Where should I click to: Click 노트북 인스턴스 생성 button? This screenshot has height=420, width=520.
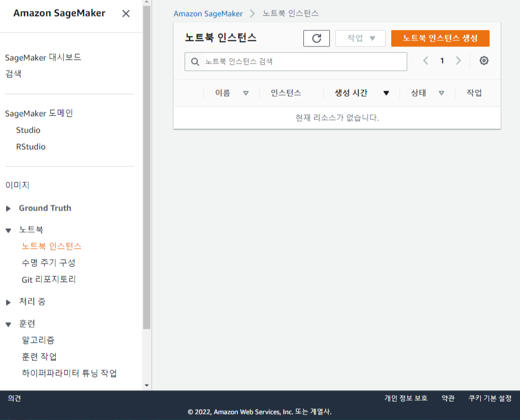click(440, 39)
